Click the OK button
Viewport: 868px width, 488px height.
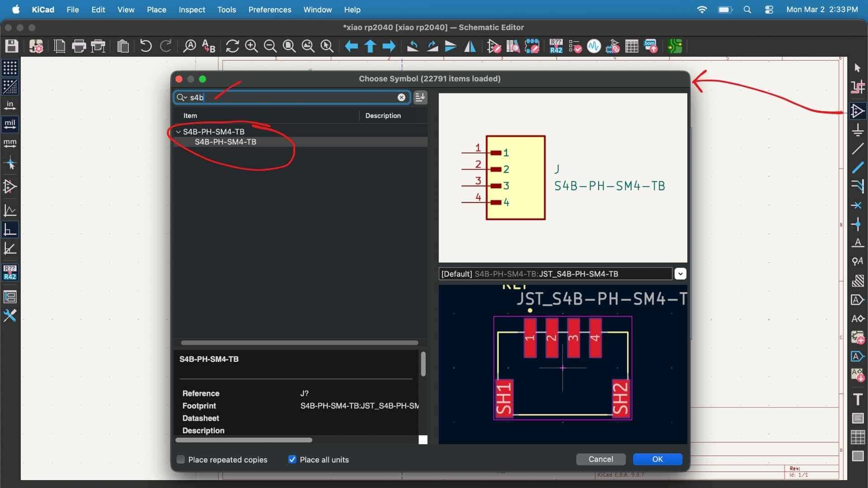pyautogui.click(x=657, y=459)
